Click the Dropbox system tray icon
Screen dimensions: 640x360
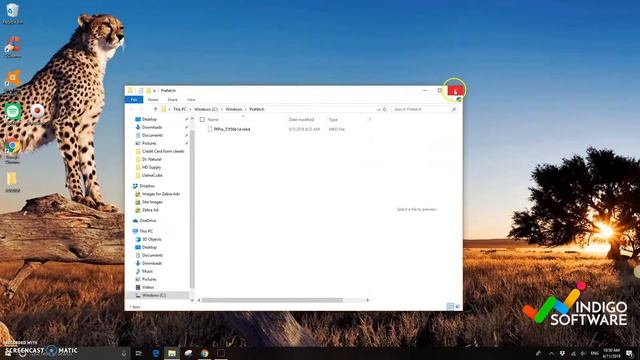(x=562, y=353)
